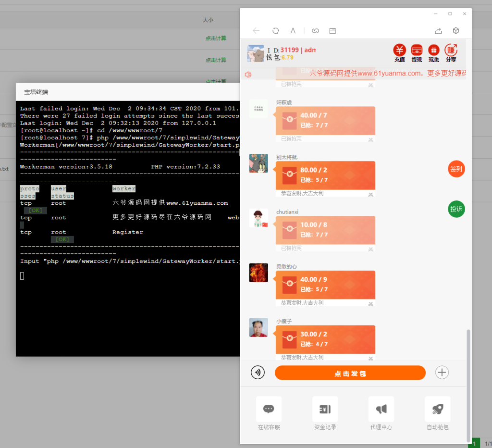Screen dimensions: 492x448
Task: Click the 宝塔终端 terminal title
Action: tap(36, 92)
